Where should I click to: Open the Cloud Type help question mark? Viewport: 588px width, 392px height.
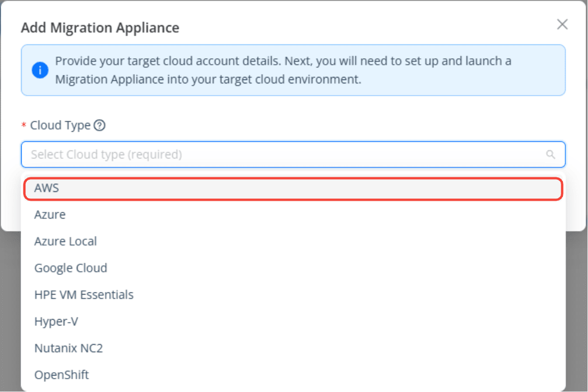point(99,125)
